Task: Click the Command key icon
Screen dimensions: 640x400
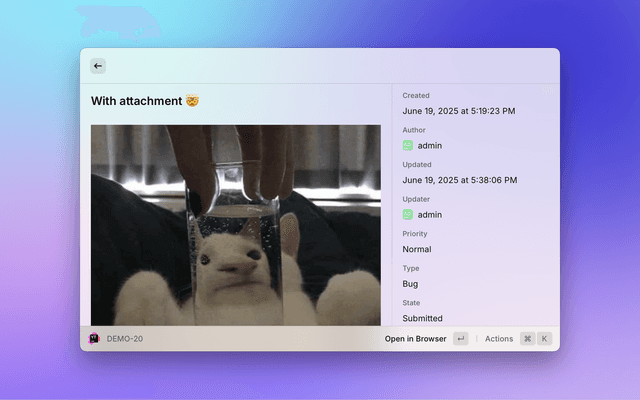Action: (527, 339)
